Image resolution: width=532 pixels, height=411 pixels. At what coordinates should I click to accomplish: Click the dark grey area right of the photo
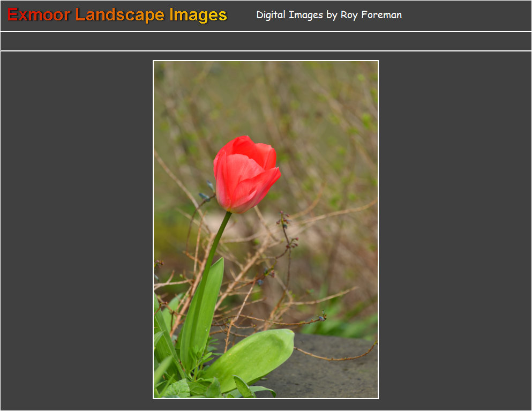[454, 229]
